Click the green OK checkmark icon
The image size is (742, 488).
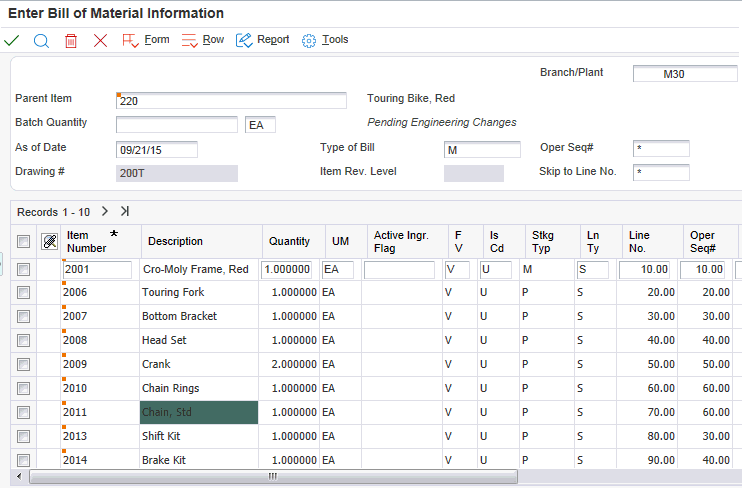click(x=11, y=41)
